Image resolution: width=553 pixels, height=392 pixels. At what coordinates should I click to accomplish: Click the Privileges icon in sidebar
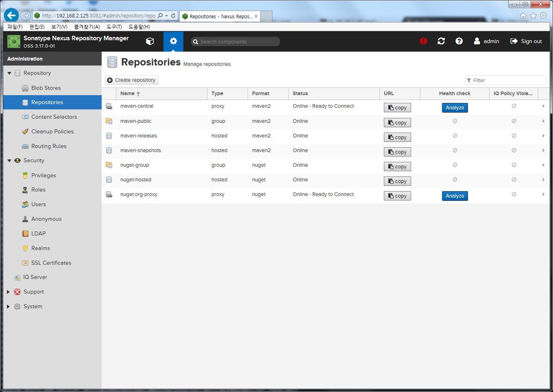pos(25,175)
